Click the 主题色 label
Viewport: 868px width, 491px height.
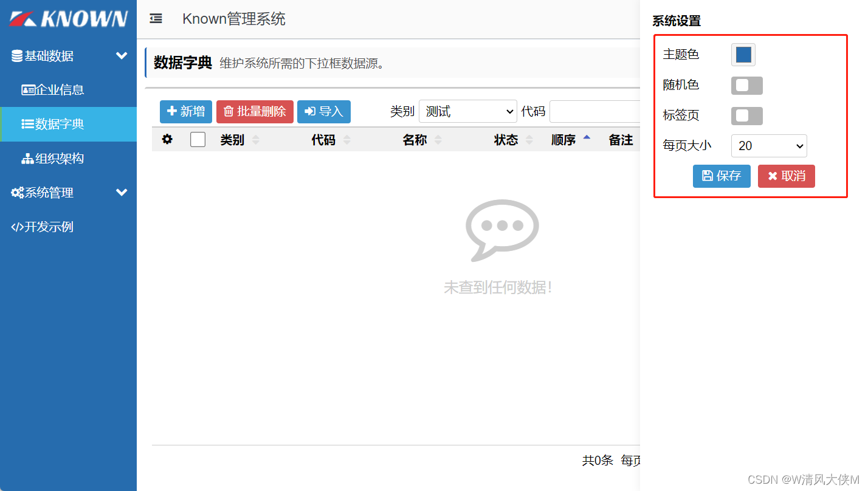[681, 55]
